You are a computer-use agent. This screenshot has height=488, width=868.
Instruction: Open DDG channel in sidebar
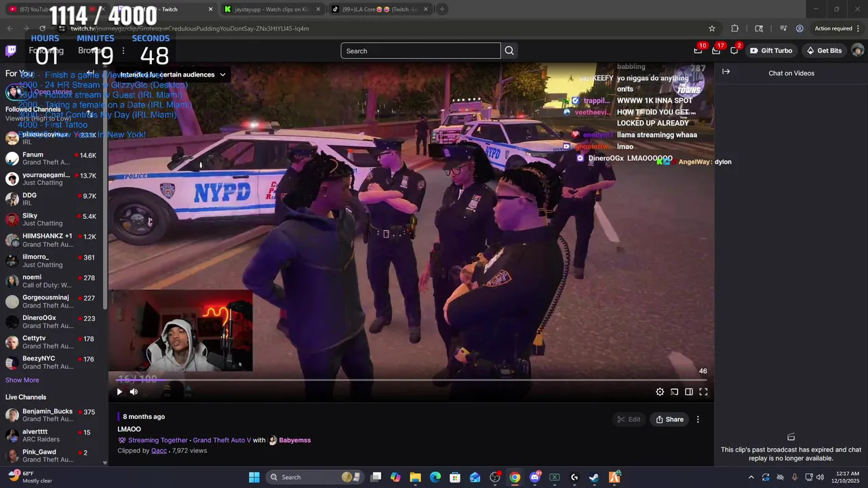pyautogui.click(x=53, y=199)
